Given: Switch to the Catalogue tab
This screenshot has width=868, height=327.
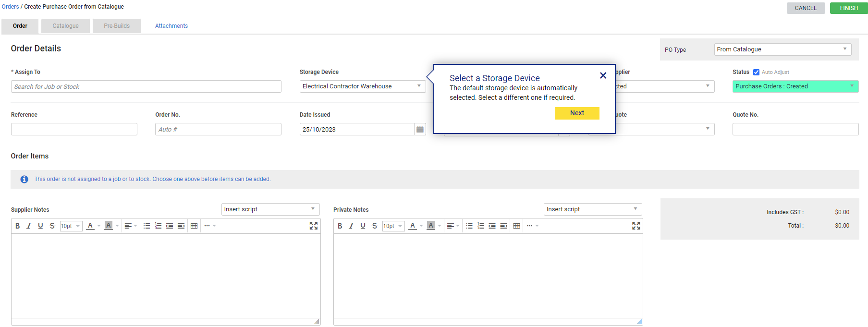Looking at the screenshot, I should coord(65,26).
